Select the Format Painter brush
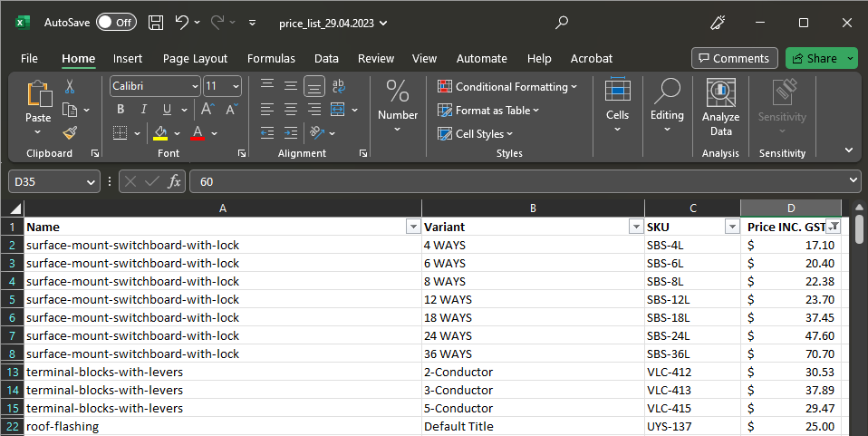Screen dimensions: 868x436 pos(70,132)
